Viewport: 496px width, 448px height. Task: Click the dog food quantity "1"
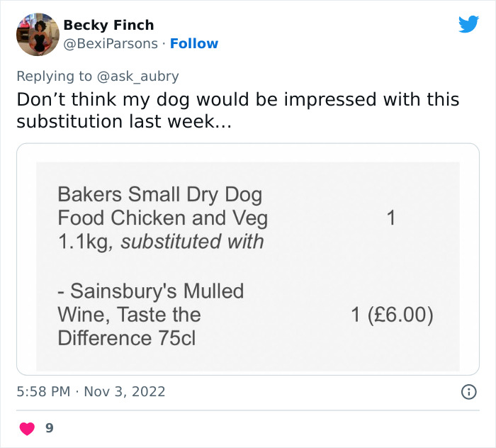pyautogui.click(x=390, y=218)
